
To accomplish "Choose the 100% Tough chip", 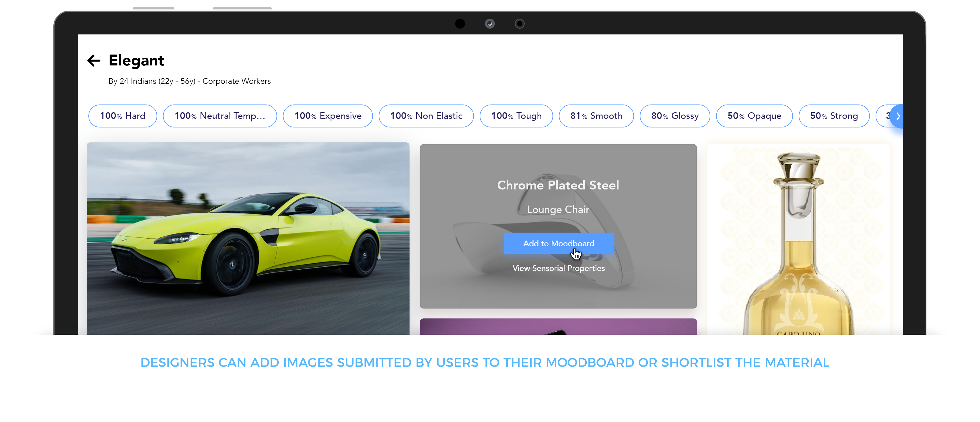I will 516,116.
